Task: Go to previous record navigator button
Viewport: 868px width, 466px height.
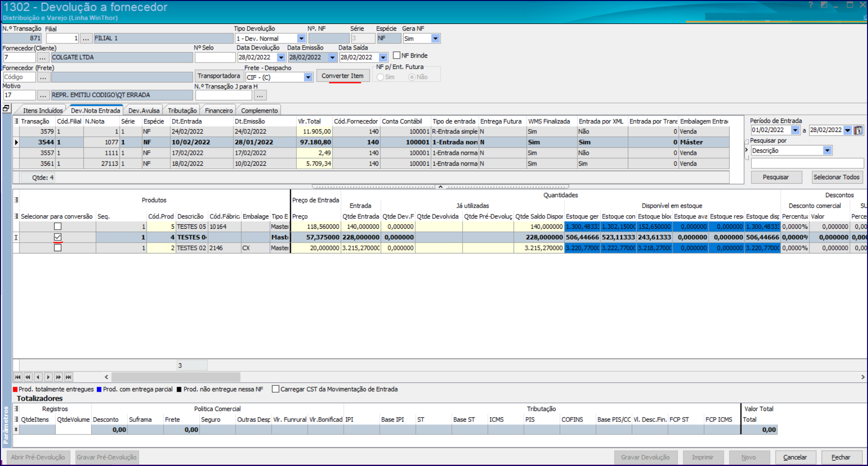Action: [x=38, y=377]
